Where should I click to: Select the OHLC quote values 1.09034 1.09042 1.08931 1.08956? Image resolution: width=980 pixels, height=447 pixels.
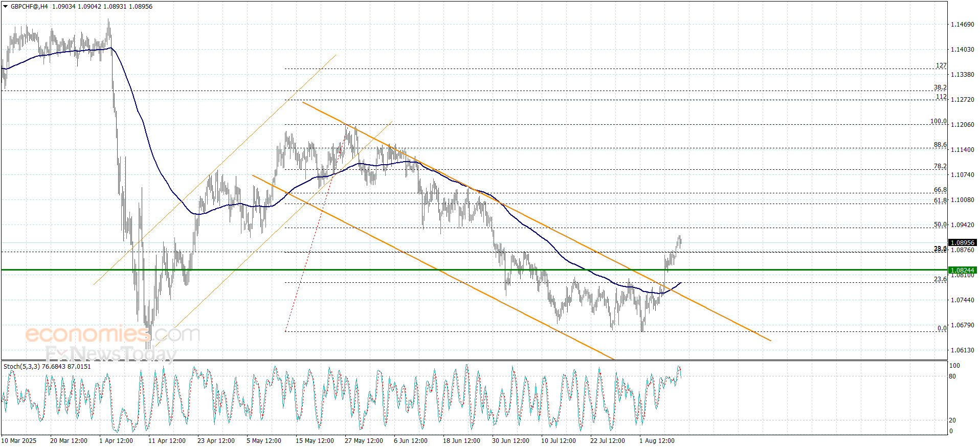point(102,7)
